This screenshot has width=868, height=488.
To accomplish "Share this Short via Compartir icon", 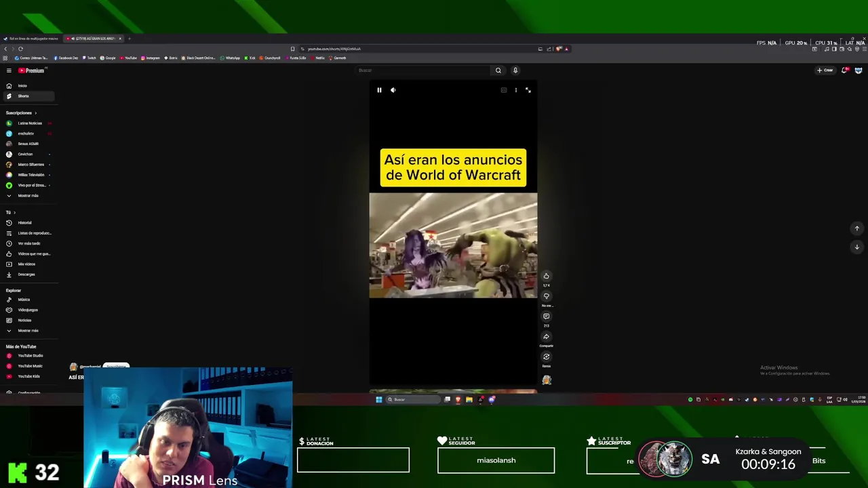I will (546, 337).
